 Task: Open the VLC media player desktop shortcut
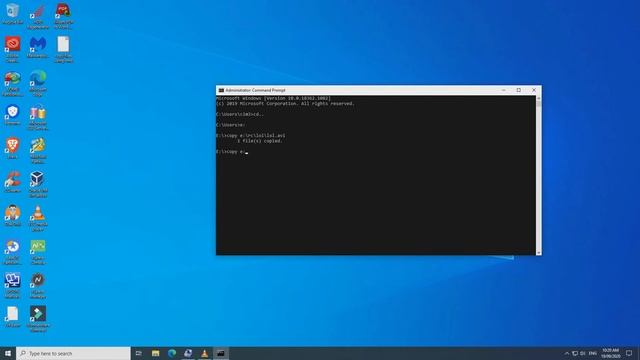[38, 218]
